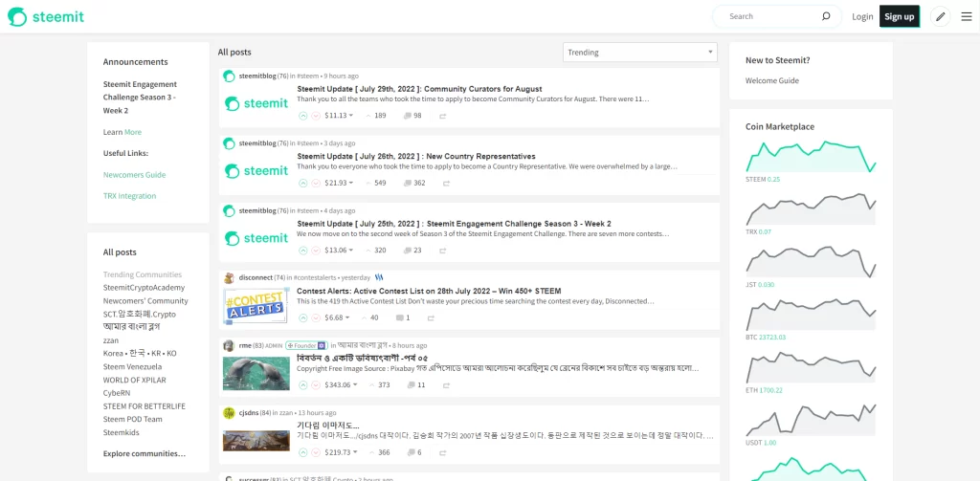Upvote the Engagement Challenge Season 3 post
This screenshot has height=481, width=980.
pos(303,251)
